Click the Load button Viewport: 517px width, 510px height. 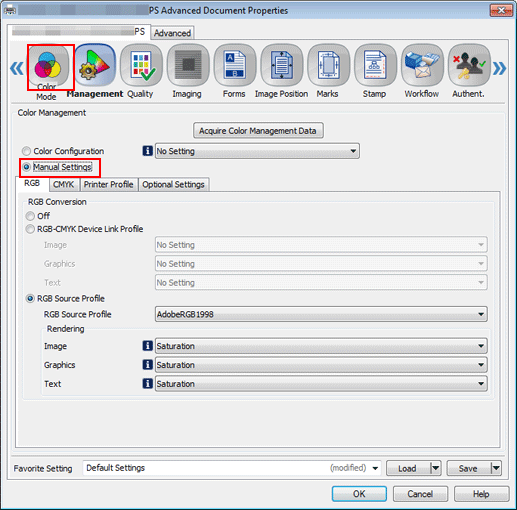[408, 468]
